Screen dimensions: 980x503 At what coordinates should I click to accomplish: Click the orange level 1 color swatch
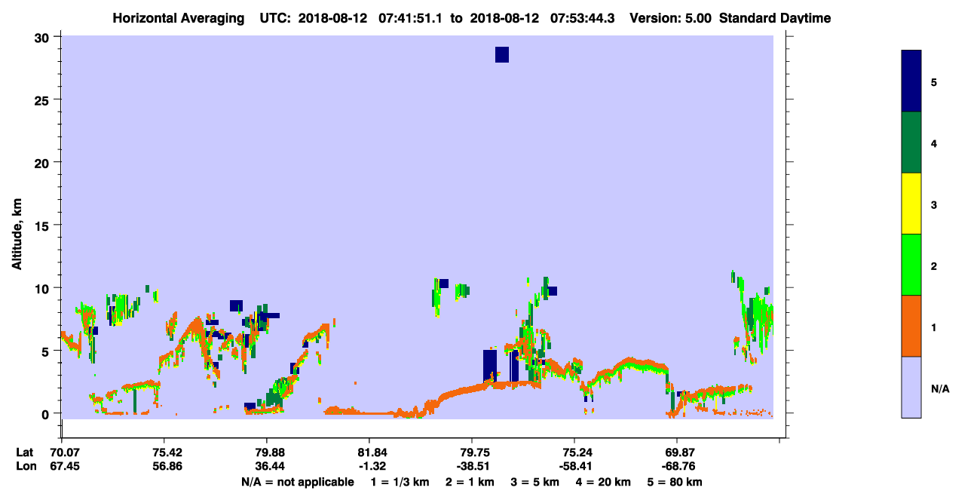point(911,326)
